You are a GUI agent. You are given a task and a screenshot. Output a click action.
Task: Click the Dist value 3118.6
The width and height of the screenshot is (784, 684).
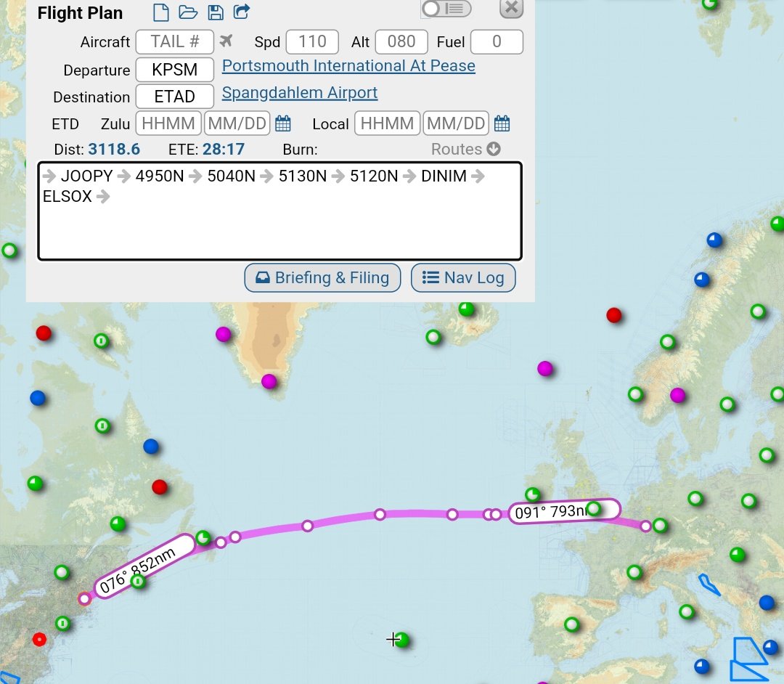click(114, 149)
